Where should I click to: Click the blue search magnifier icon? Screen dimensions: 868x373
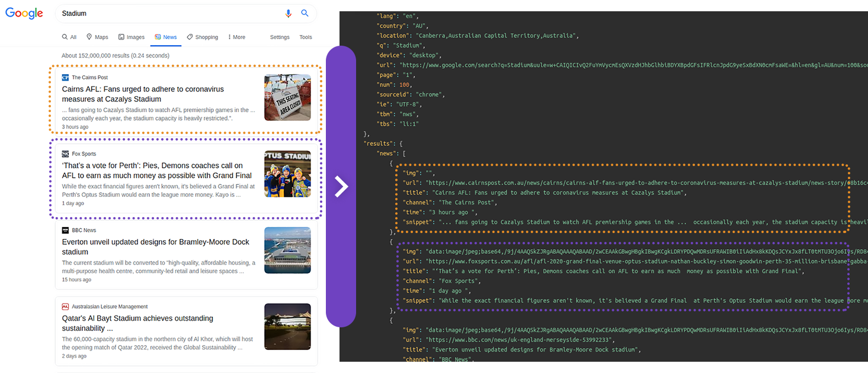[x=305, y=13]
